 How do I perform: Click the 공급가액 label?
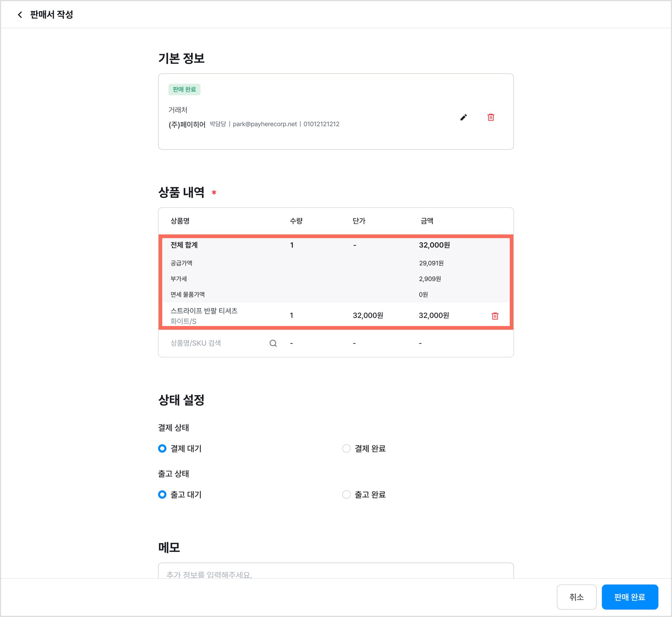181,263
